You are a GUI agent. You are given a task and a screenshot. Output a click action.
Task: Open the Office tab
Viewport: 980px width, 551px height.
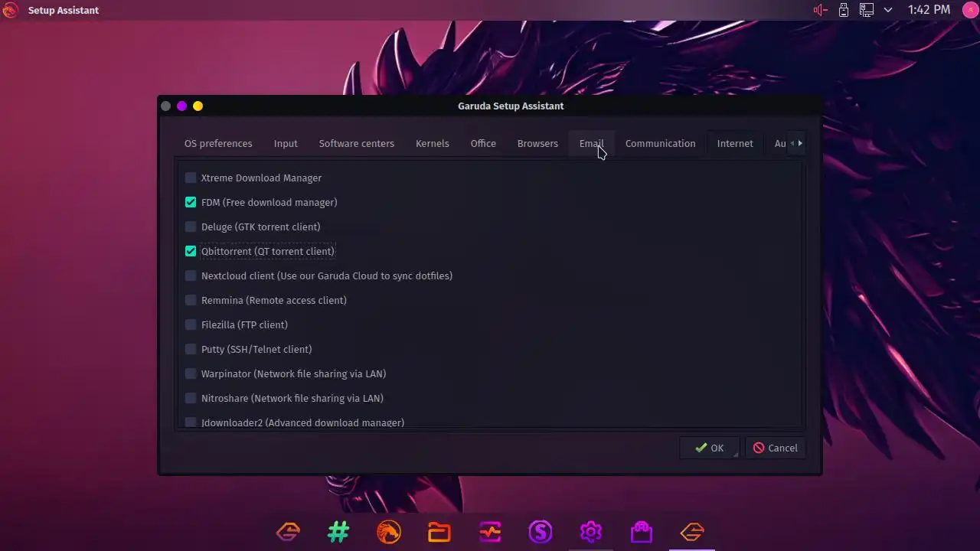tap(483, 143)
